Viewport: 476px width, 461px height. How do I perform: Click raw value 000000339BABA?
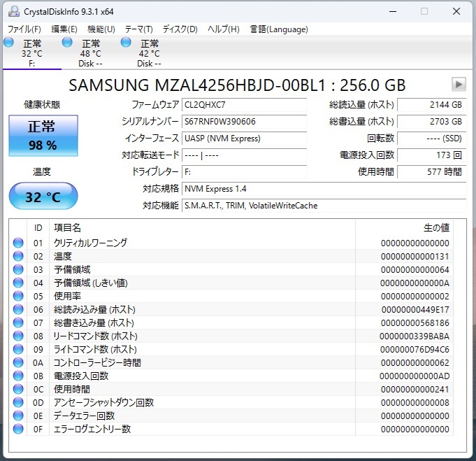coord(414,336)
